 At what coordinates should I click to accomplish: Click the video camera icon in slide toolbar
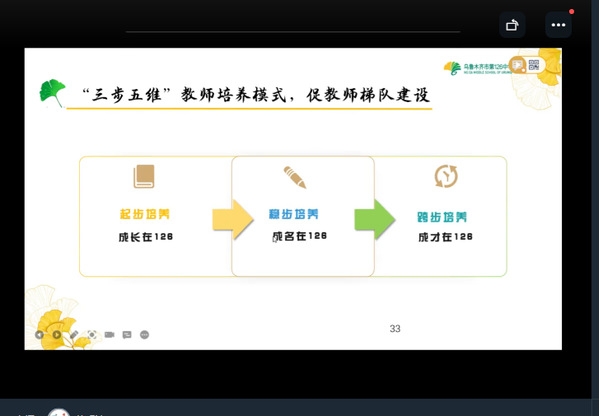coord(109,335)
